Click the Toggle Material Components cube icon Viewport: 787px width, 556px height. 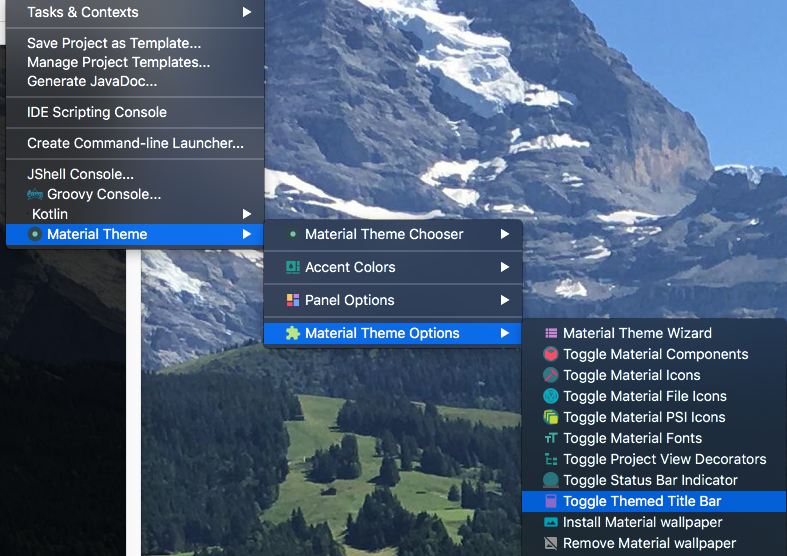551,354
